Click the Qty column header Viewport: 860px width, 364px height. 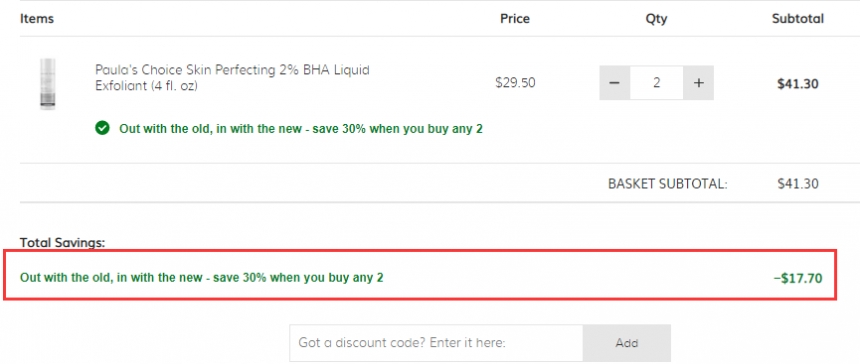(x=656, y=19)
